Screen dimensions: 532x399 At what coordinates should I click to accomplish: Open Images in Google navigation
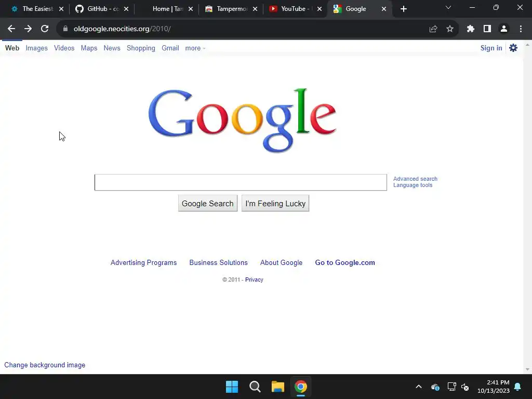37,48
